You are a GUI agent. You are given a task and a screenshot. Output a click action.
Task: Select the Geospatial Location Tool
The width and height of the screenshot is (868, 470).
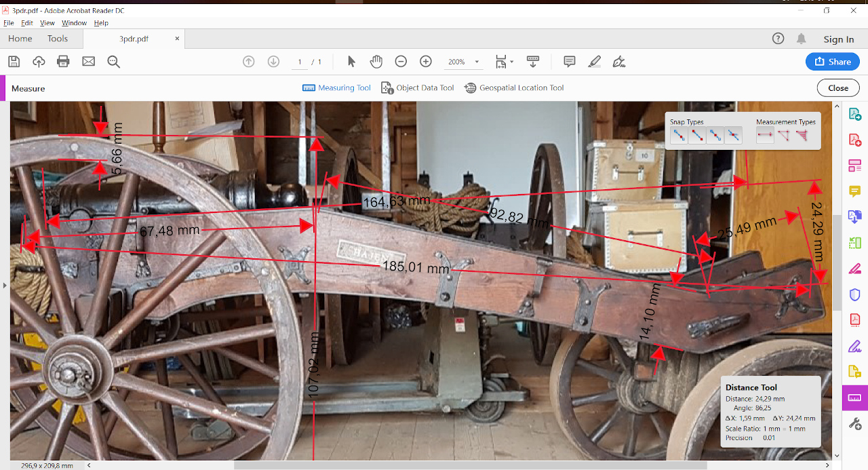point(514,88)
